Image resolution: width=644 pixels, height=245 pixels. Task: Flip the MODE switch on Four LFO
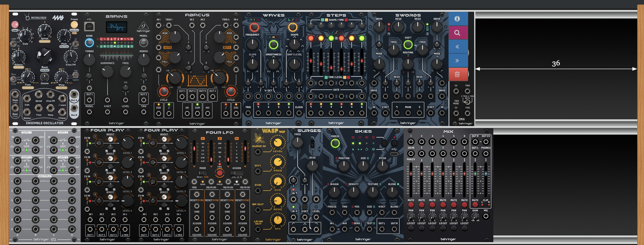click(x=203, y=173)
